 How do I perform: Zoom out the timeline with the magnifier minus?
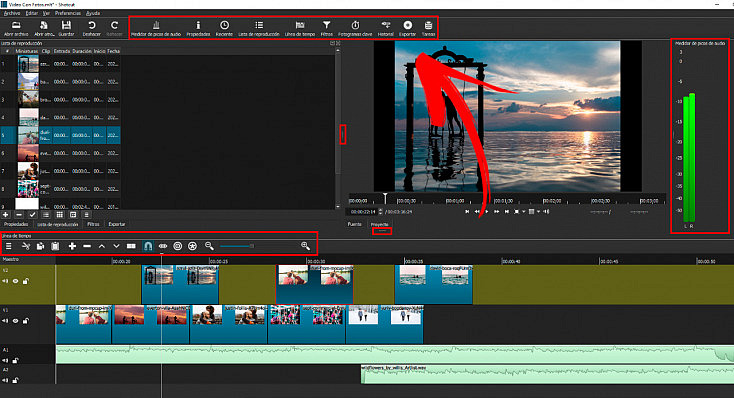pos(209,246)
